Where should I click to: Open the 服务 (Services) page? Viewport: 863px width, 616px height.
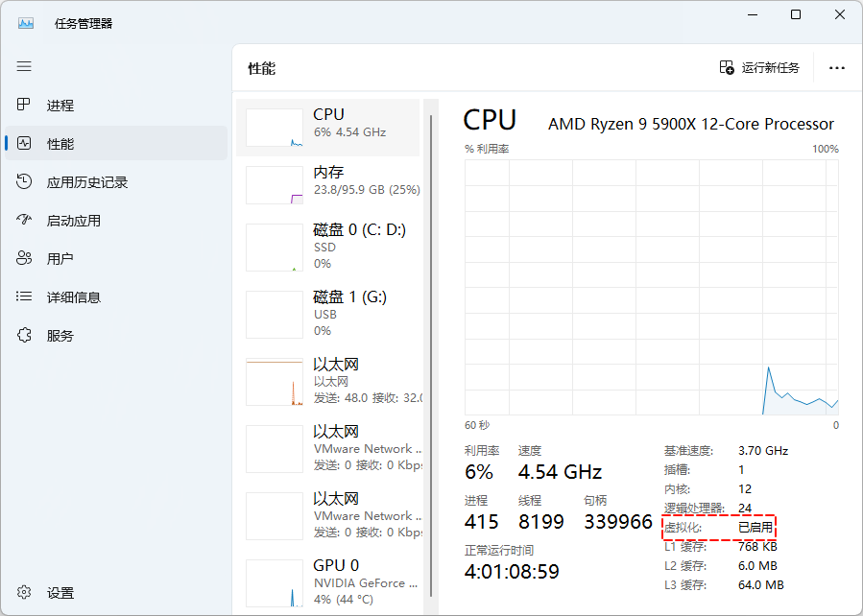[x=60, y=336]
